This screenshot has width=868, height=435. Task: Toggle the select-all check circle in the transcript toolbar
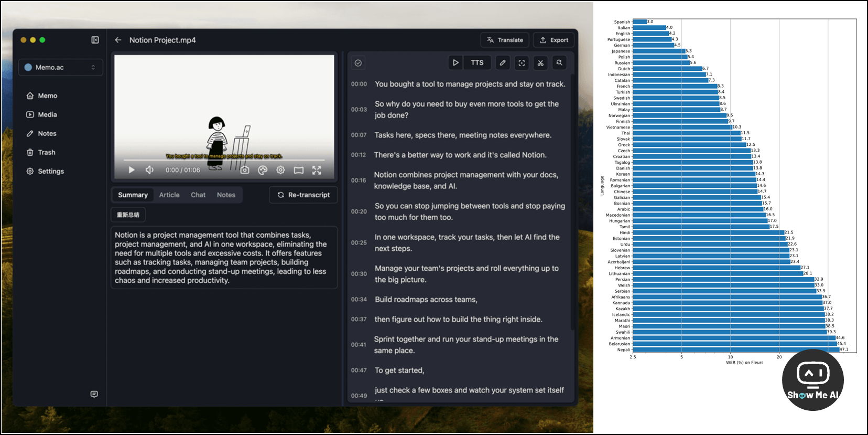coord(358,63)
